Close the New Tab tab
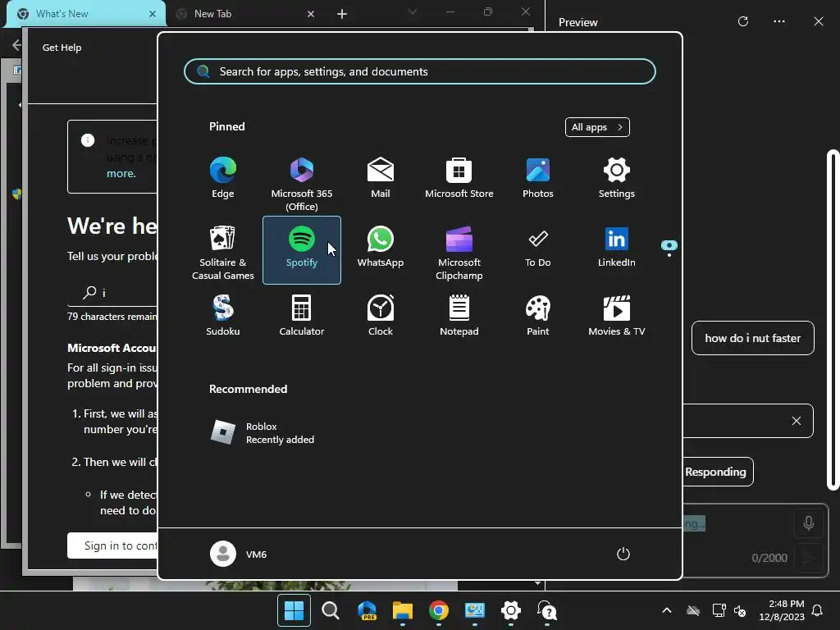 point(311,14)
